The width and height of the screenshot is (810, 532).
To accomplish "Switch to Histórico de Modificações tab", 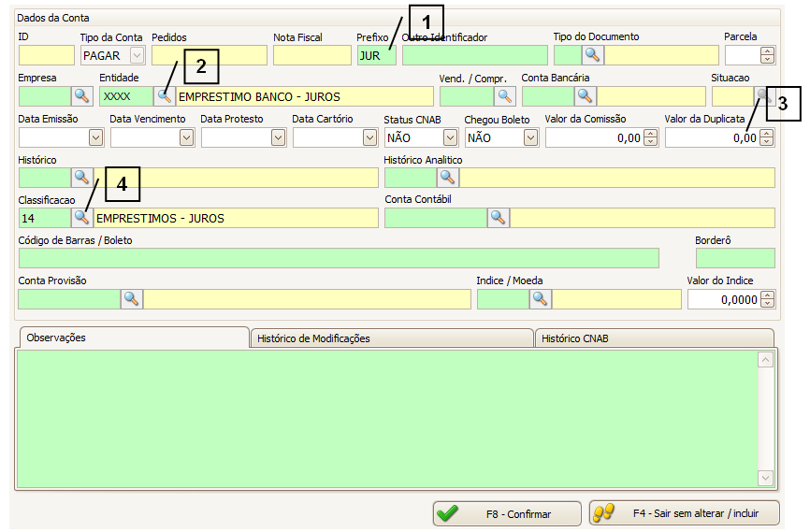I will pyautogui.click(x=391, y=338).
